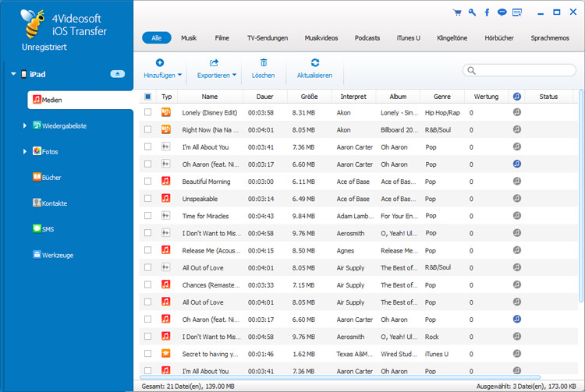Expand the Wiedergabeliste tree item

[x=24, y=125]
